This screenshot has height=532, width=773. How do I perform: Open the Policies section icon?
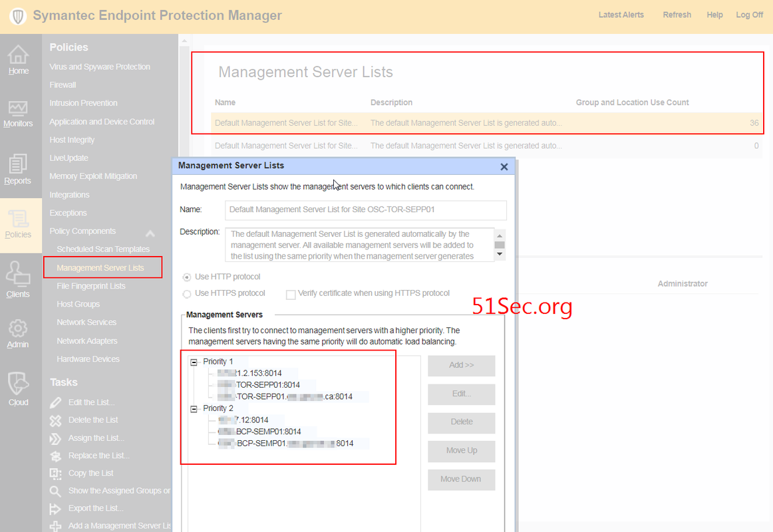(x=18, y=219)
